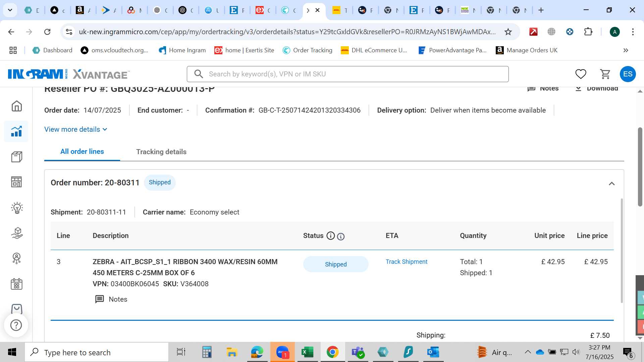Open the Home Ingram bookmark
Screen dimensions: 644x362
coord(182,50)
